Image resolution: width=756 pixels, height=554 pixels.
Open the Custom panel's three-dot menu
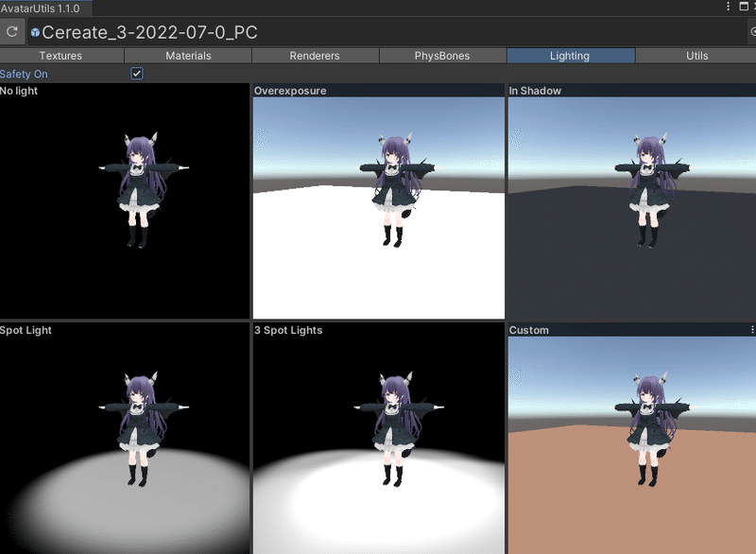tap(749, 331)
